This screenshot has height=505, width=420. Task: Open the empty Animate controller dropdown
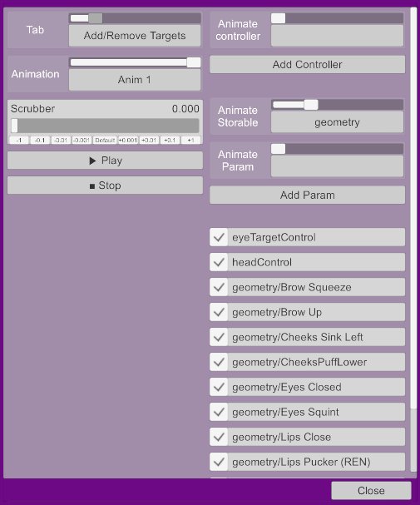[337, 36]
